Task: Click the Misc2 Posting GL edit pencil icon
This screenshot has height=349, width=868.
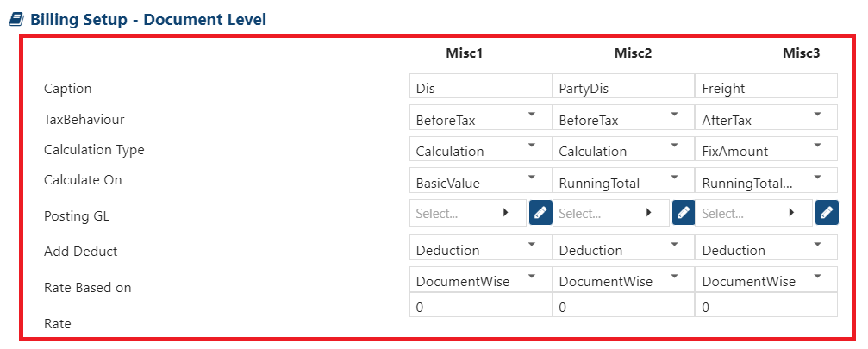Action: point(684,212)
